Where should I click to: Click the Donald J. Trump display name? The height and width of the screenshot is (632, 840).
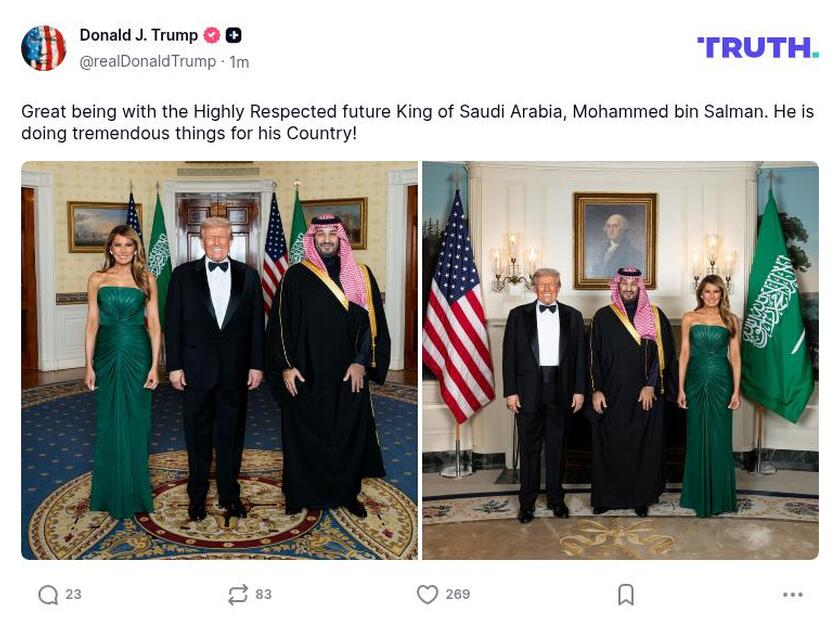139,32
